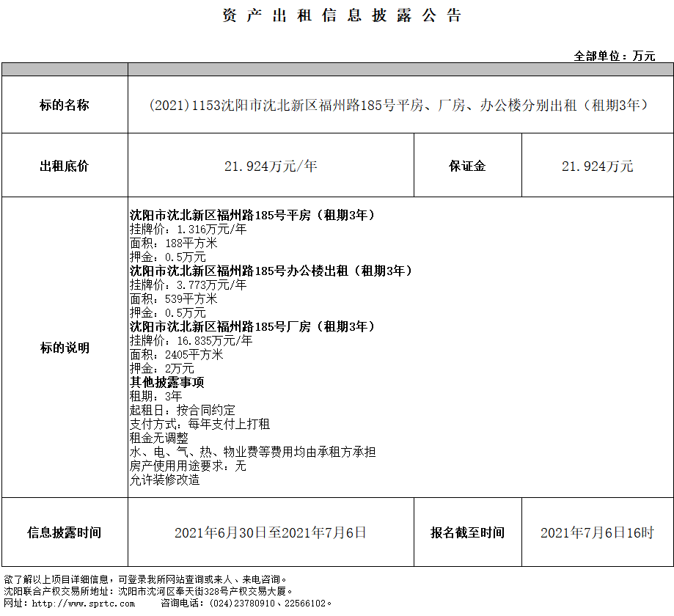Screen dimensions: 674x616
Task: Select the (2021)1153 project name text
Action: click(400, 105)
